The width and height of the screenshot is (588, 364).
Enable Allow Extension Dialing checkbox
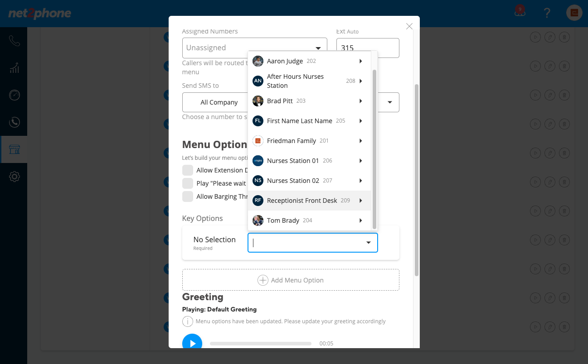point(188,170)
